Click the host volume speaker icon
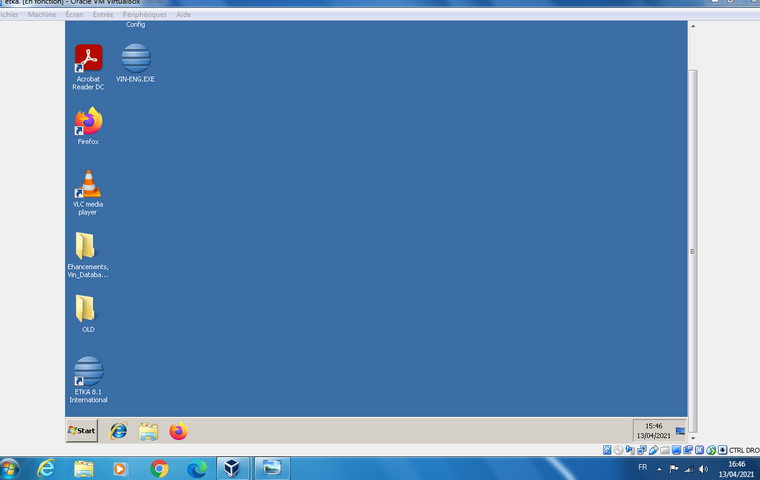The height and width of the screenshot is (480, 760). (x=703, y=469)
